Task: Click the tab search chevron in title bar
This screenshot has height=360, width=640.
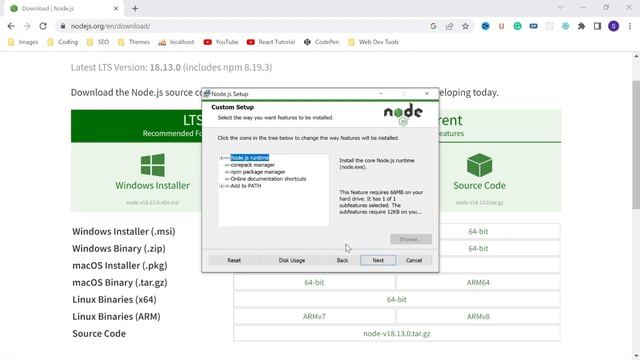Action: click(x=560, y=7)
